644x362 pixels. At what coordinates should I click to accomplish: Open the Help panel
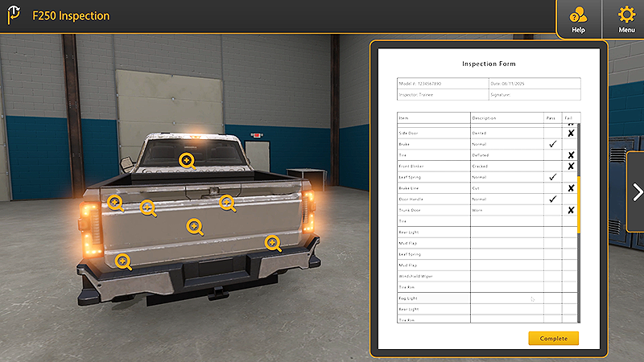(578, 18)
